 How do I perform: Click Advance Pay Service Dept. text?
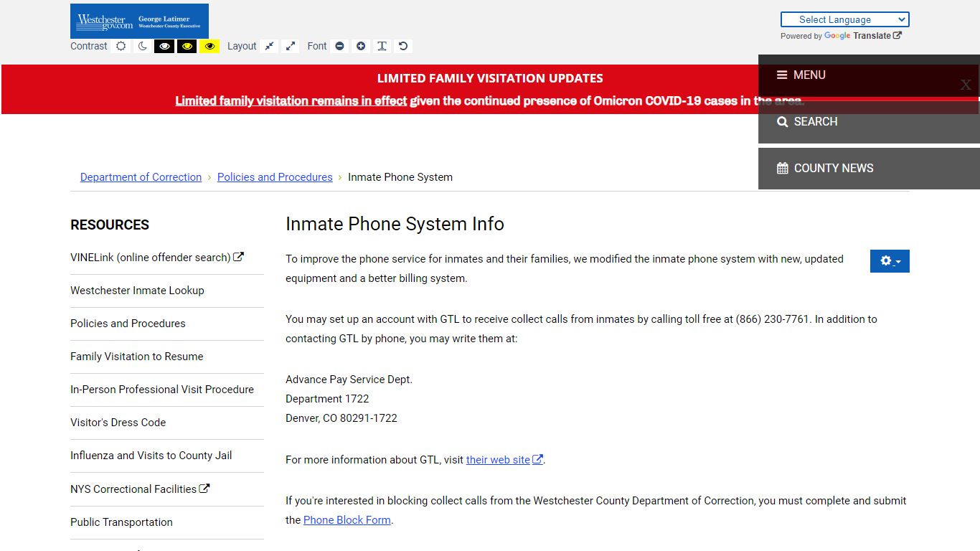(349, 380)
